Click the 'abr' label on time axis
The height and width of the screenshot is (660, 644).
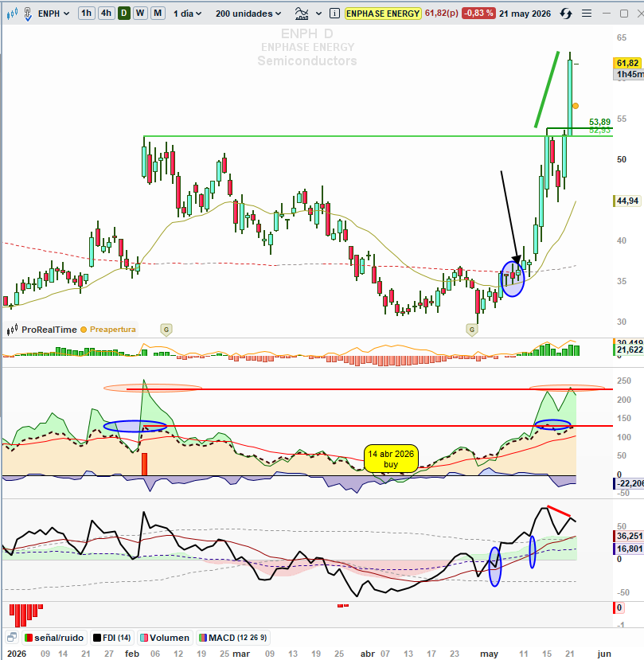pyautogui.click(x=368, y=654)
